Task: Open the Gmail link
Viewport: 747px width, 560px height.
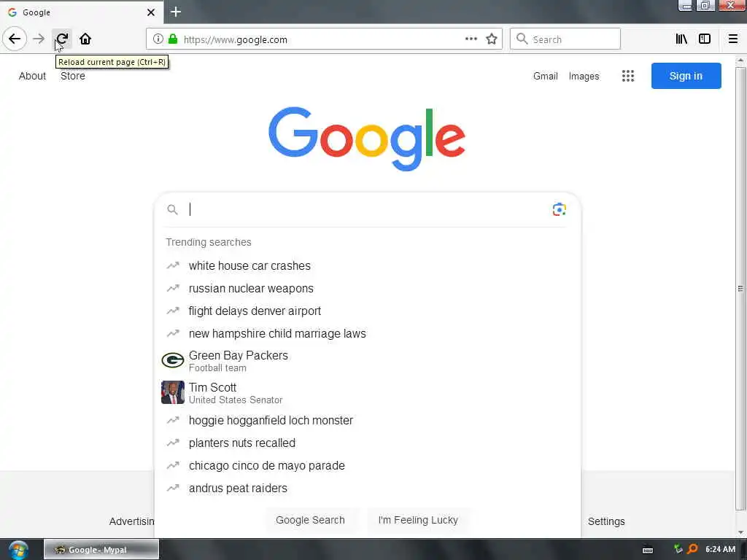Action: tap(546, 76)
